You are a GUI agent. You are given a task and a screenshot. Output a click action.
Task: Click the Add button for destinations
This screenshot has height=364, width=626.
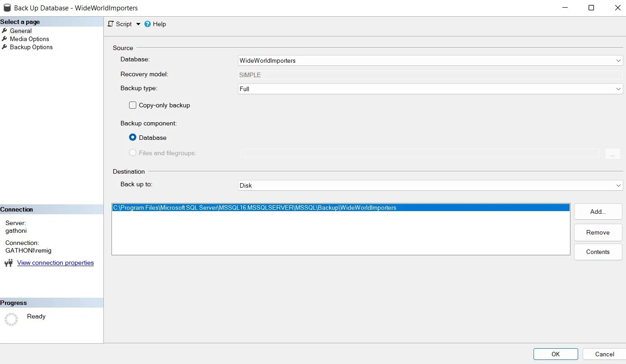(598, 212)
